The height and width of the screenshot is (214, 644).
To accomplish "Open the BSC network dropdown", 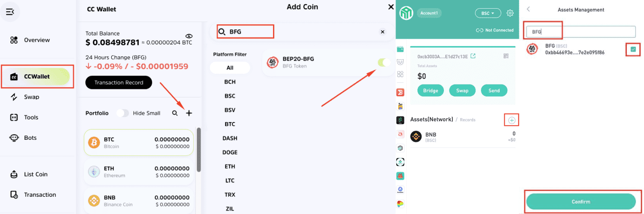I will click(x=488, y=13).
